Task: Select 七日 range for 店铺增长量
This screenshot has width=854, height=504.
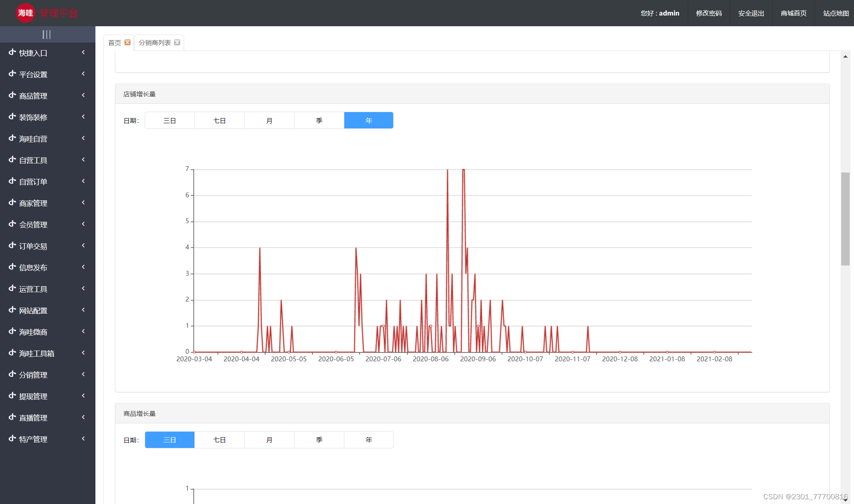Action: 219,120
